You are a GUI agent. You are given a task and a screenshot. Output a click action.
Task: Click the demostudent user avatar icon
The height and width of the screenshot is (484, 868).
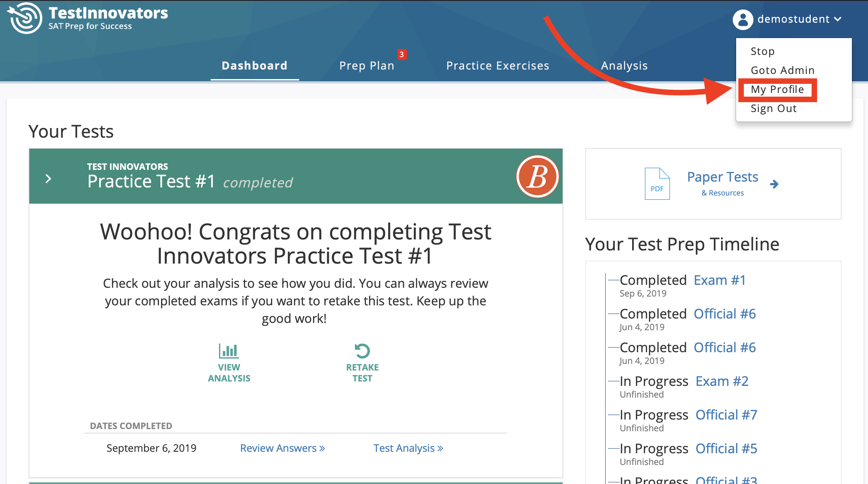click(743, 19)
